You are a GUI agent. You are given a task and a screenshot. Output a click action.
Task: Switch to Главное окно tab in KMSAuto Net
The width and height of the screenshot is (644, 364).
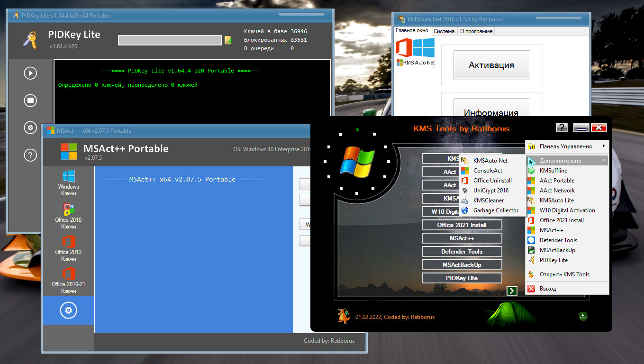412,31
